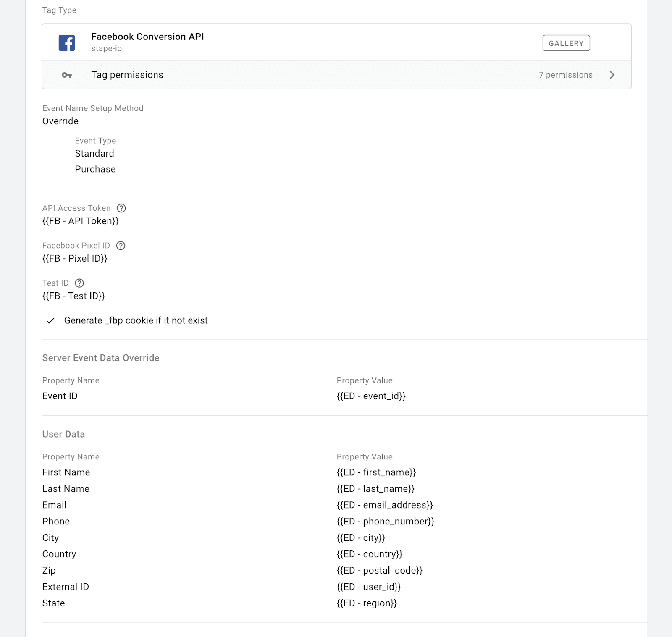Edit the {{FB - API Token}} value
Viewport: 672px width, 637px height.
[80, 221]
